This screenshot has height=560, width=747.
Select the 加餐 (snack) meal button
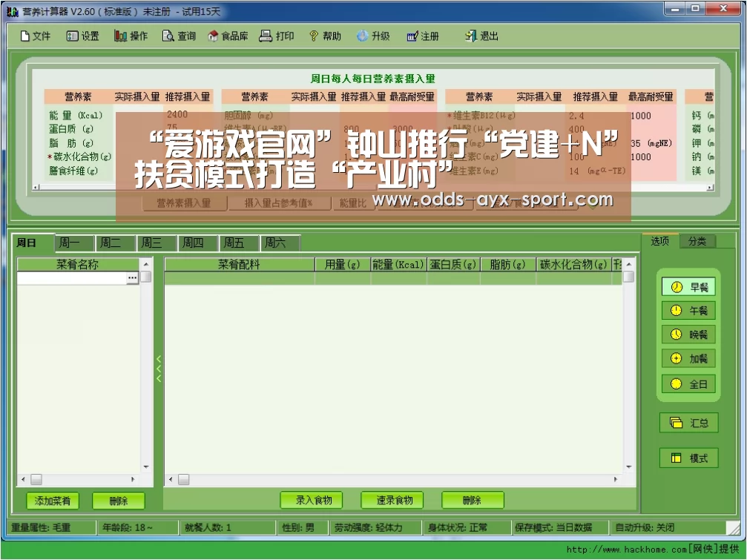(688, 358)
